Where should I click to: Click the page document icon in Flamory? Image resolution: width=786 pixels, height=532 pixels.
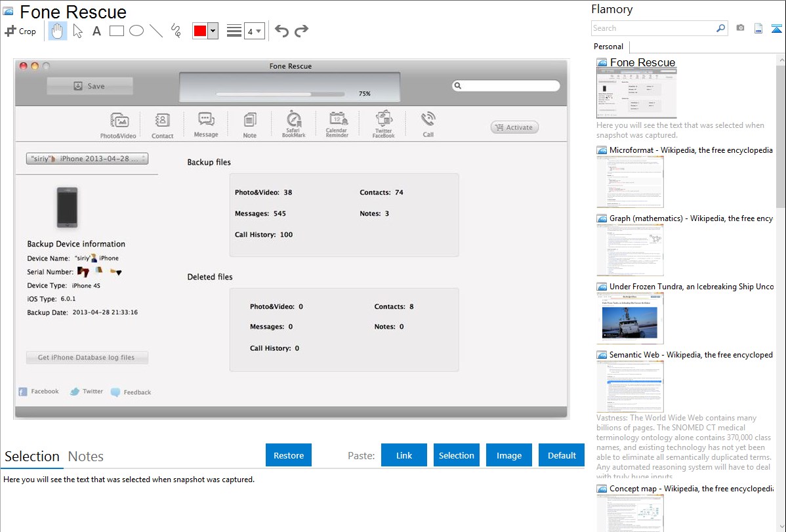(x=758, y=28)
